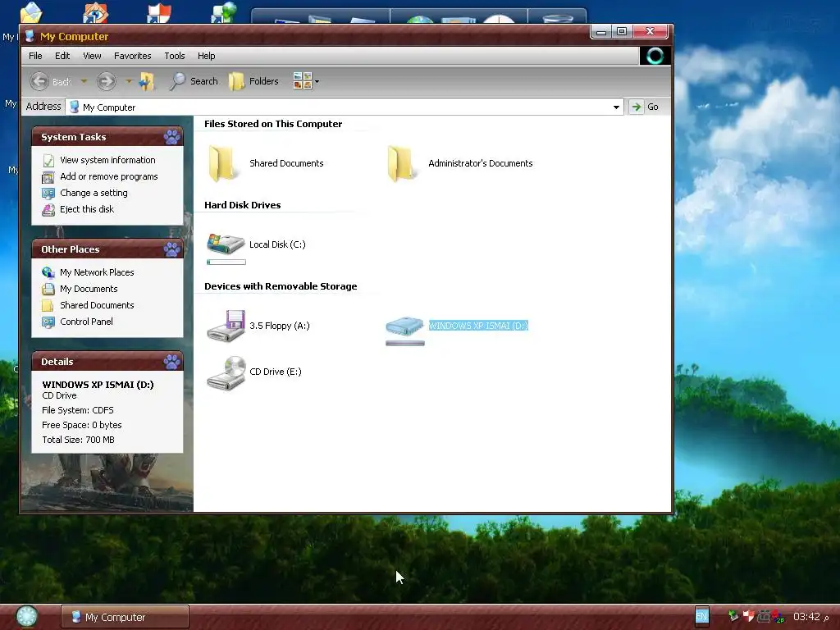
Task: Open the Help menu
Action: [206, 56]
